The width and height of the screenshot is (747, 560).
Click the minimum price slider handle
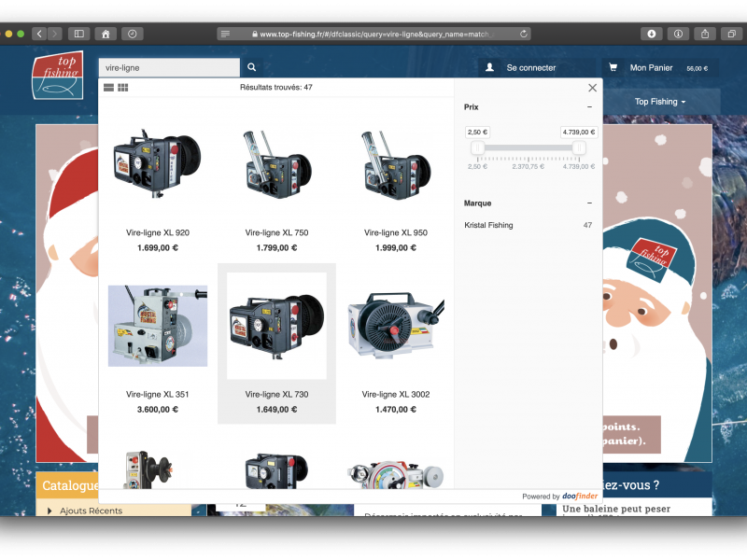point(477,147)
